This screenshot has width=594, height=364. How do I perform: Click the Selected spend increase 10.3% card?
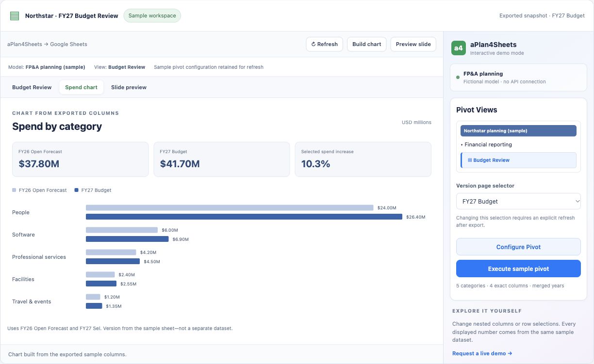[x=363, y=159]
